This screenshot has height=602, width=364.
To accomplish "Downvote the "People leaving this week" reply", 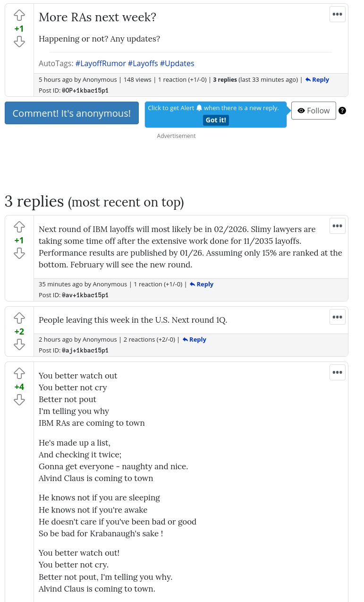I will 19,344.
